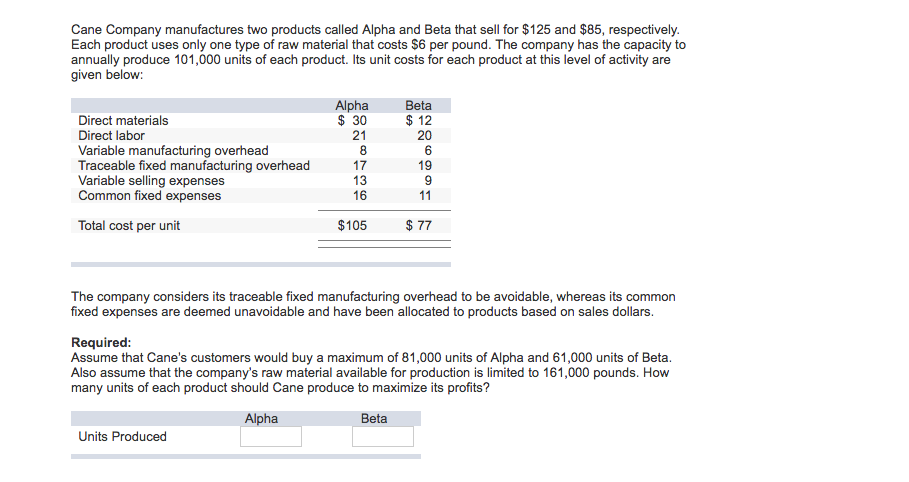
Task: Click the Direct materials row label
Action: click(123, 121)
